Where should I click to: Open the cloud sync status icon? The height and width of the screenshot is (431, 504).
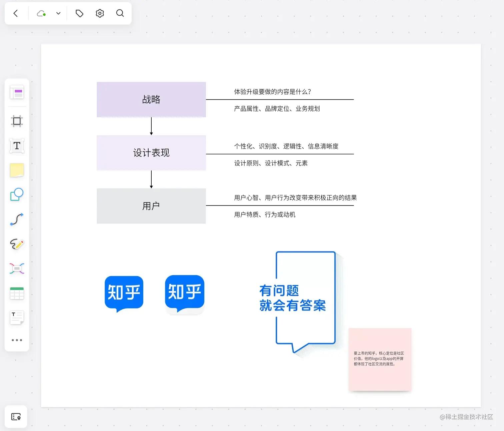click(x=41, y=13)
